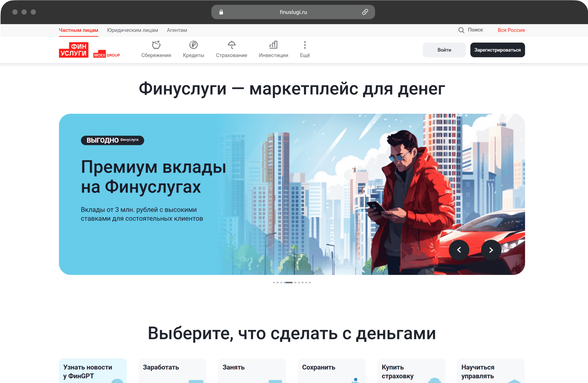Open the Узнать новости у ФинGPT card

coord(93,371)
